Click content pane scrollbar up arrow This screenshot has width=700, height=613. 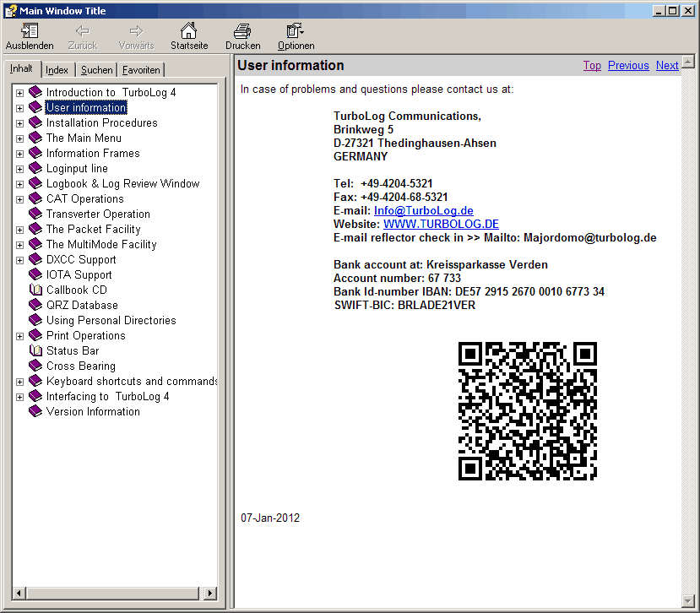click(x=688, y=62)
